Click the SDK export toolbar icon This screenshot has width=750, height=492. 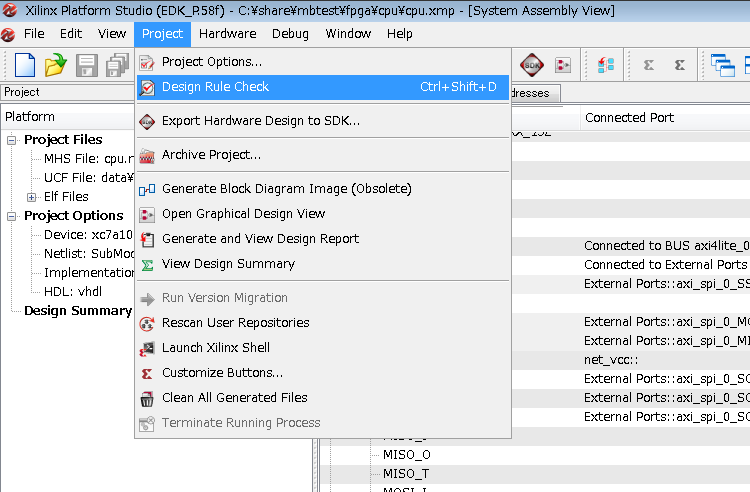(x=532, y=65)
